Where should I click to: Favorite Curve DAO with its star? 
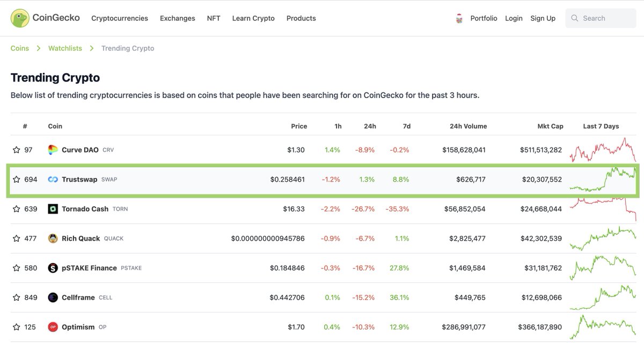[x=16, y=150]
